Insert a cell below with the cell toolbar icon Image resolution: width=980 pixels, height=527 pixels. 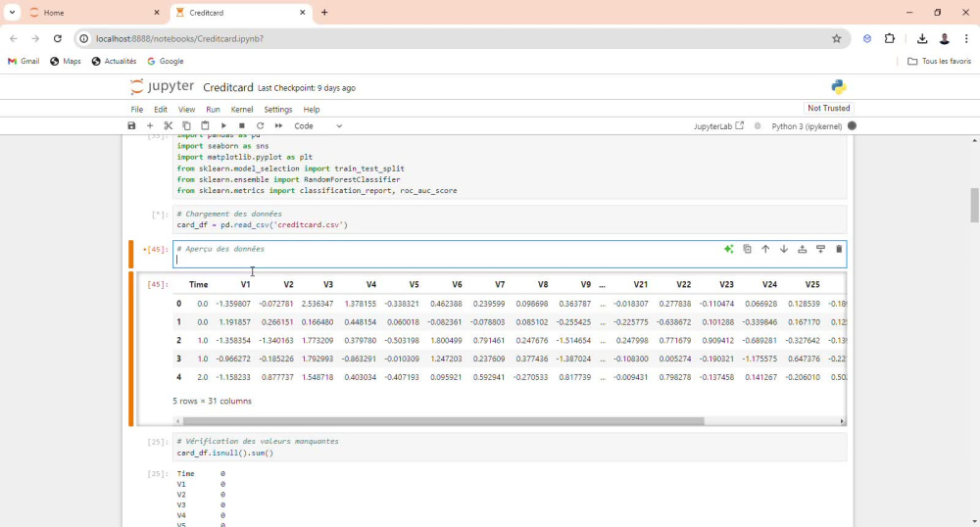point(820,249)
